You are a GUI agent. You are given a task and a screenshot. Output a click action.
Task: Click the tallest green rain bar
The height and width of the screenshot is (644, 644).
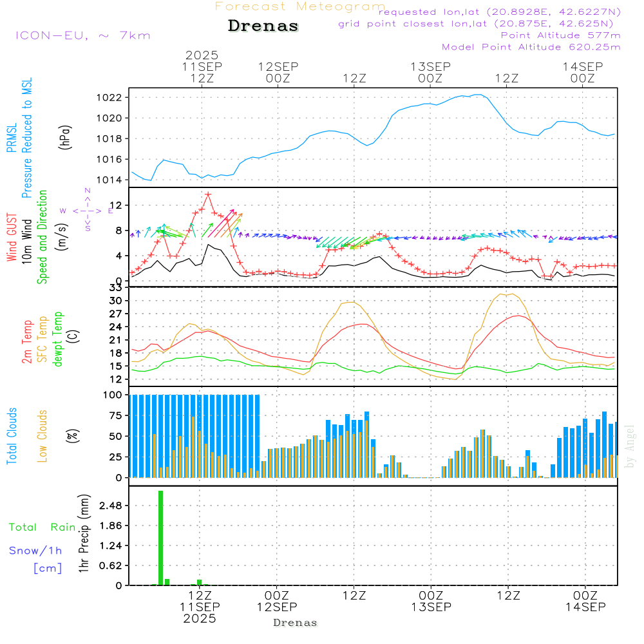(x=160, y=538)
